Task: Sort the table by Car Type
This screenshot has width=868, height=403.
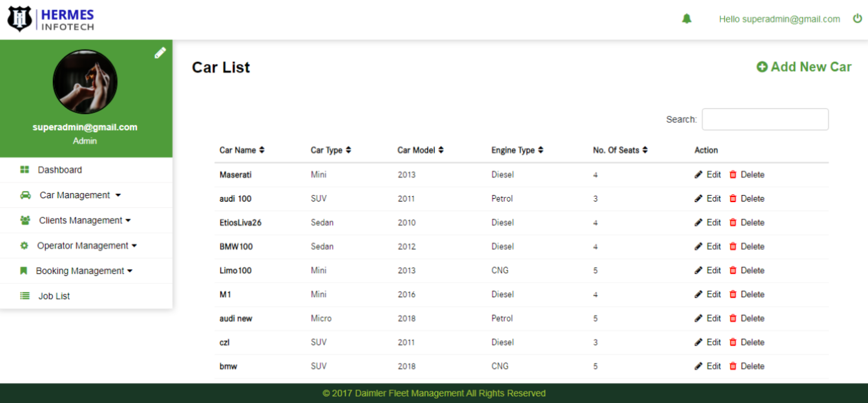Action: click(x=331, y=150)
